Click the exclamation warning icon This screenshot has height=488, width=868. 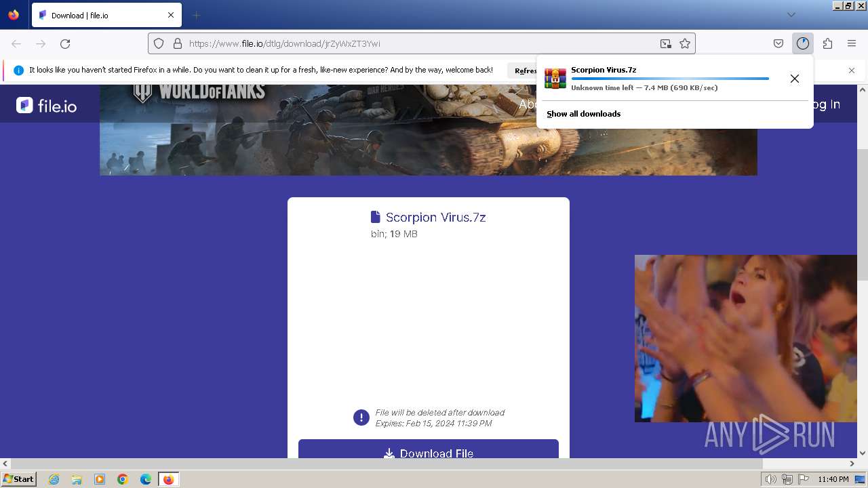coord(361,418)
